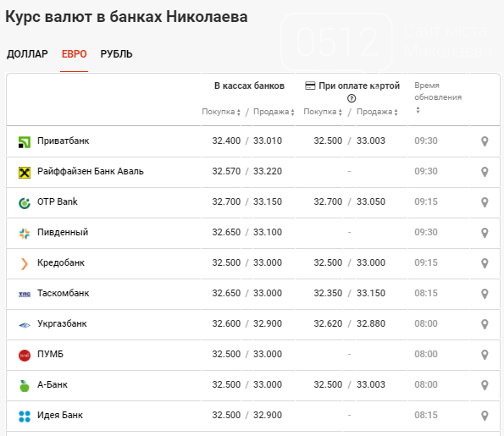Click the Райффайзен Банк Аваль logo

click(25, 173)
